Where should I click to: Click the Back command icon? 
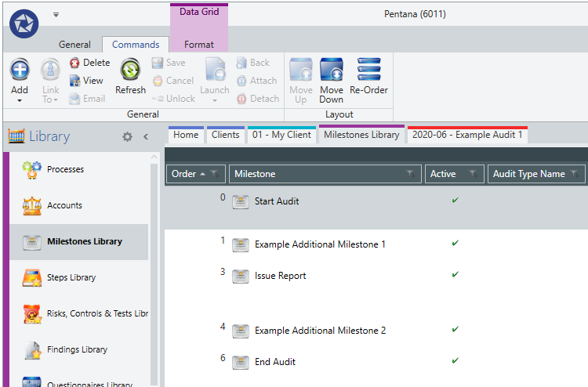[x=241, y=63]
